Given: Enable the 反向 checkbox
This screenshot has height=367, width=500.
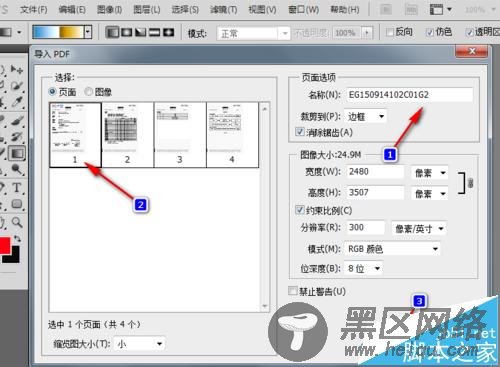Looking at the screenshot, I should [389, 32].
